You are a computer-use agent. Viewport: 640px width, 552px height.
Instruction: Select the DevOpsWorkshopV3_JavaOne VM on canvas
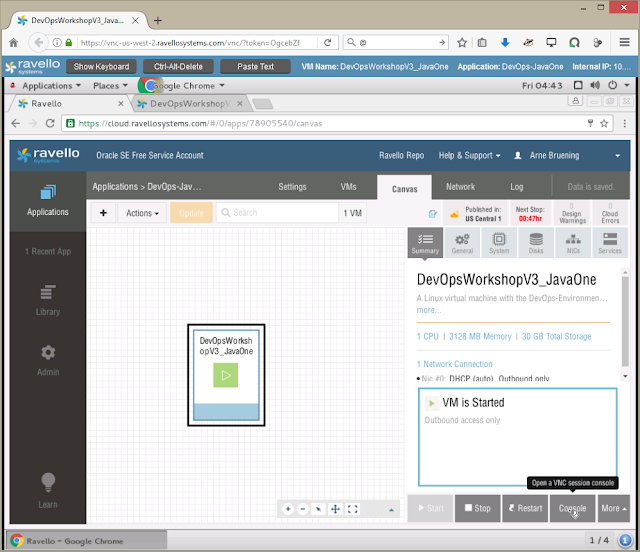coord(226,375)
